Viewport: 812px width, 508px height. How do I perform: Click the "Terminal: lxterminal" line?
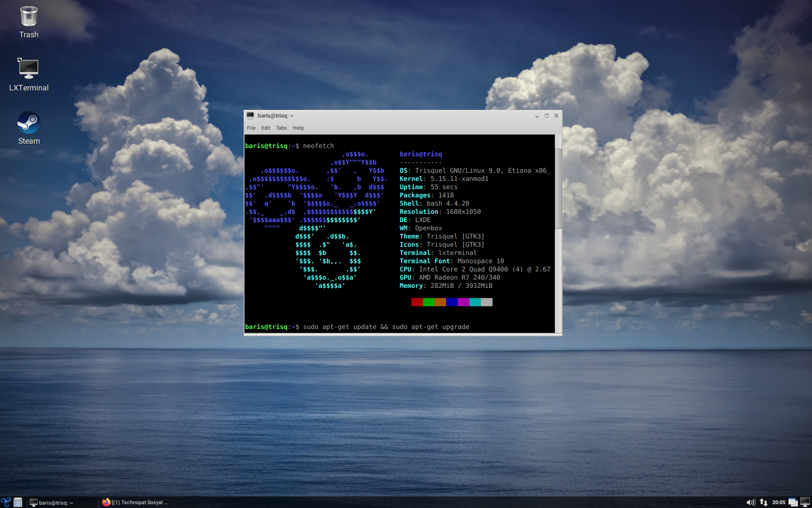point(438,253)
